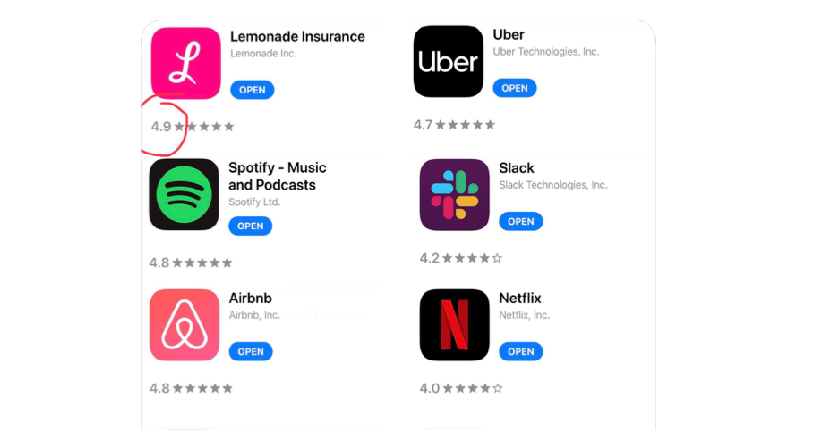Screen dimensions: 815x430
Task: Click the Netflix app icon
Action: (x=455, y=325)
